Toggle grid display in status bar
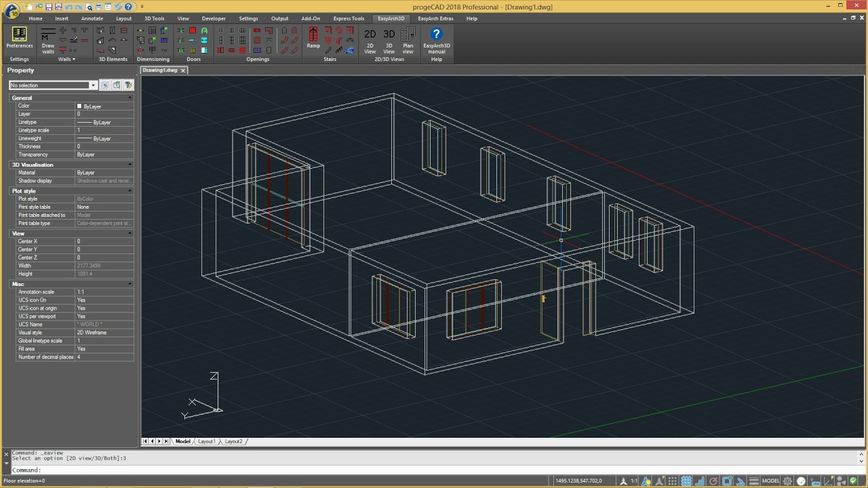This screenshot has width=868, height=488. point(686,481)
